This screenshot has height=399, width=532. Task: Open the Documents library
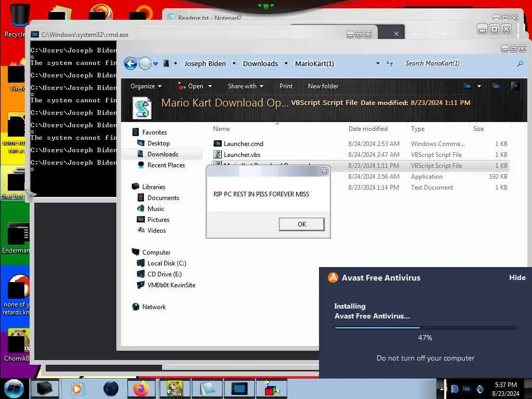click(163, 198)
